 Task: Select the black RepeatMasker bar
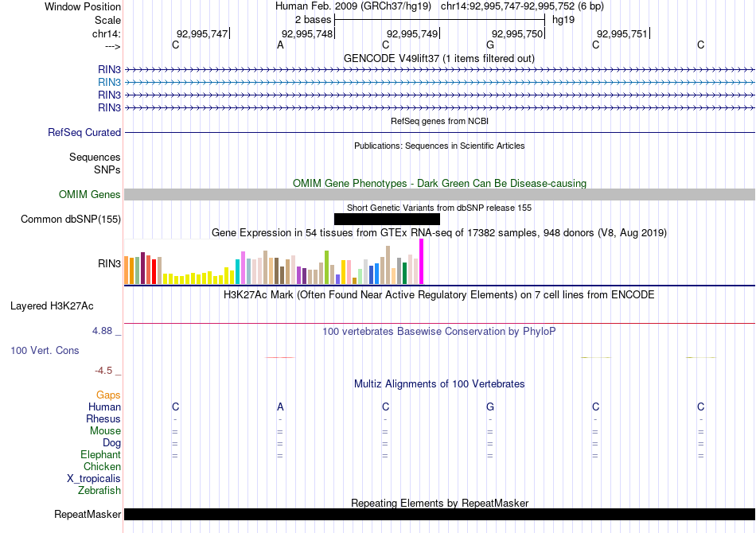click(x=439, y=515)
